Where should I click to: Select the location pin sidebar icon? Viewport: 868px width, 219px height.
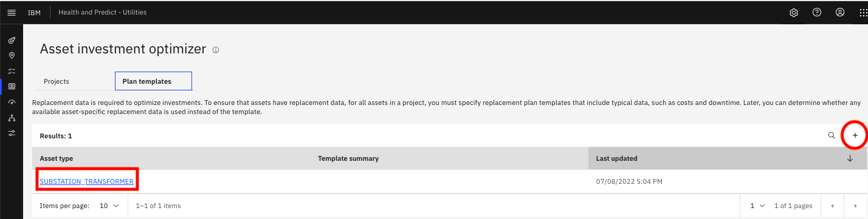(12, 56)
